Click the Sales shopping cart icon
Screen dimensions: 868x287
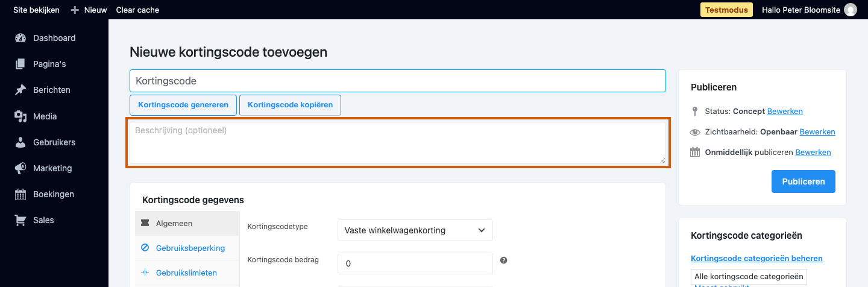coord(20,220)
